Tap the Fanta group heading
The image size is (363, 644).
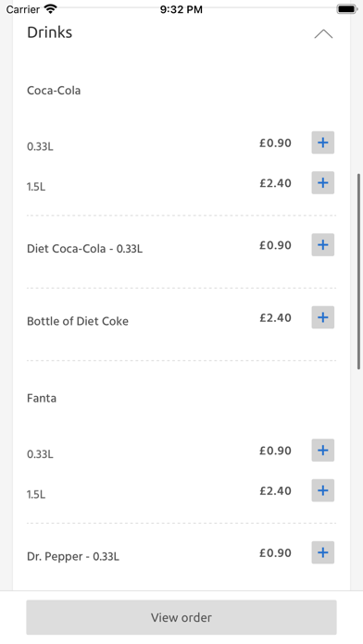tap(42, 398)
